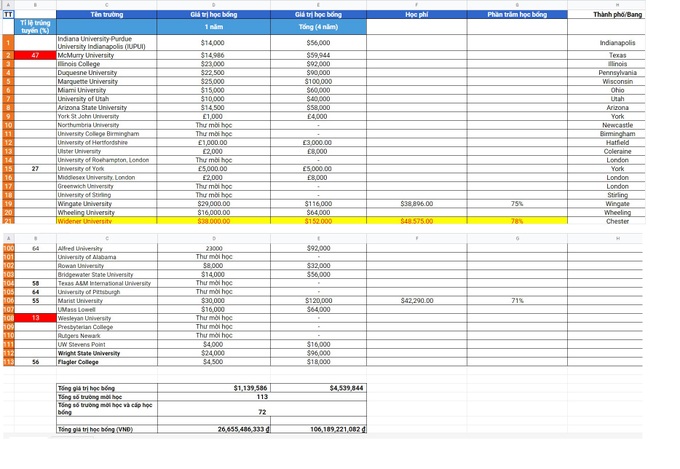
Task: Select the highlighted Widener University cell
Action: coord(107,221)
